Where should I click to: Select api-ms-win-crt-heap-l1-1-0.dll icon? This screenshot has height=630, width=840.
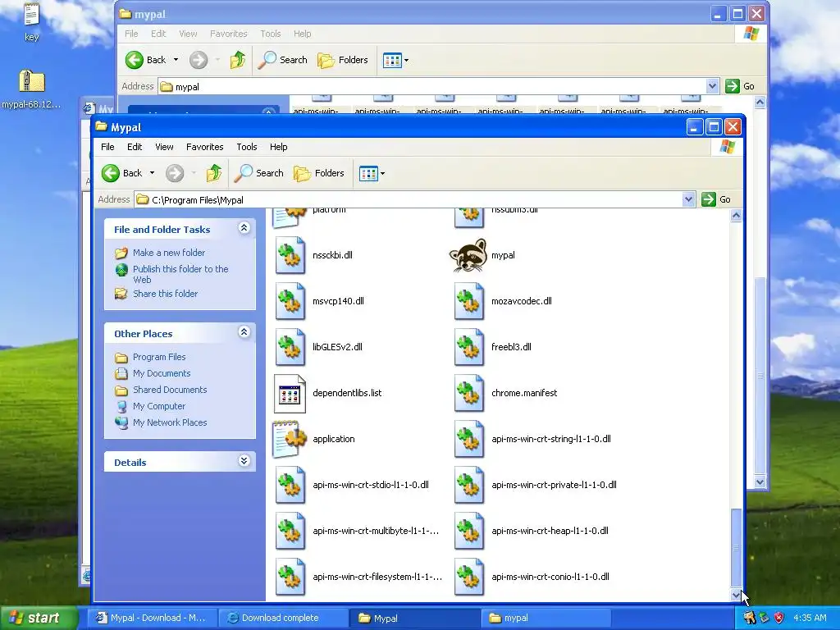(468, 532)
